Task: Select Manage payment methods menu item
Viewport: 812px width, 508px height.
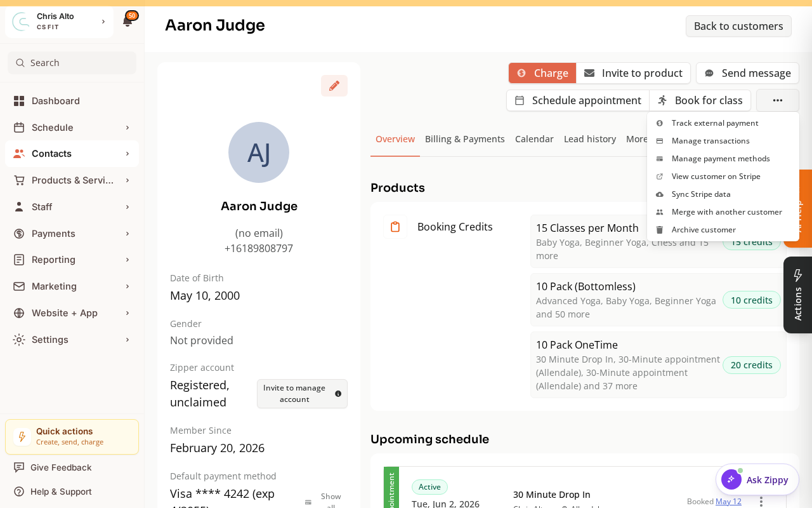Action: pyautogui.click(x=723, y=159)
